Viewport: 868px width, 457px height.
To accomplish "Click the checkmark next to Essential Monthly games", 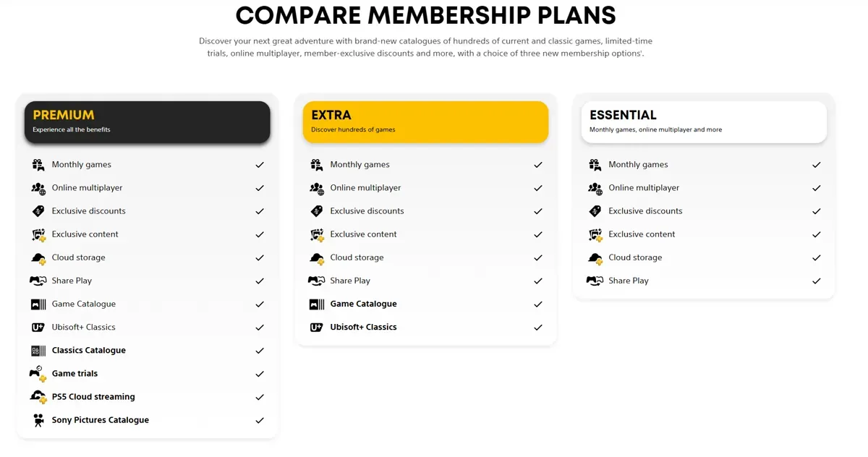I will point(817,165).
